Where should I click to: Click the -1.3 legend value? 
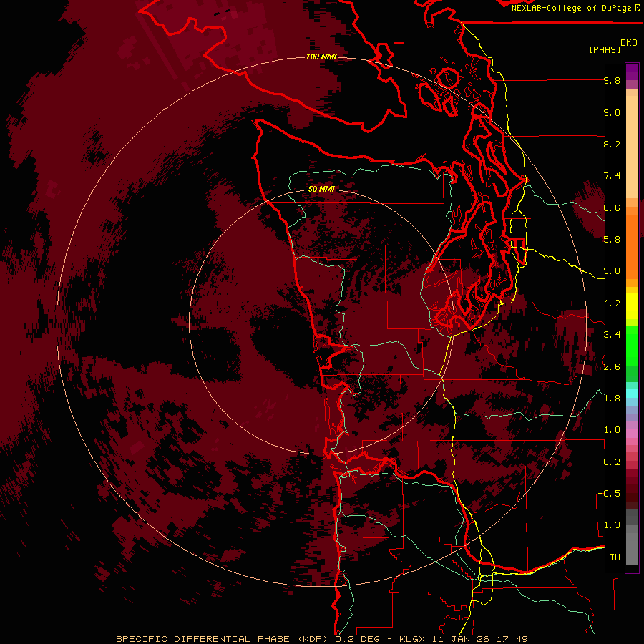pos(610,525)
